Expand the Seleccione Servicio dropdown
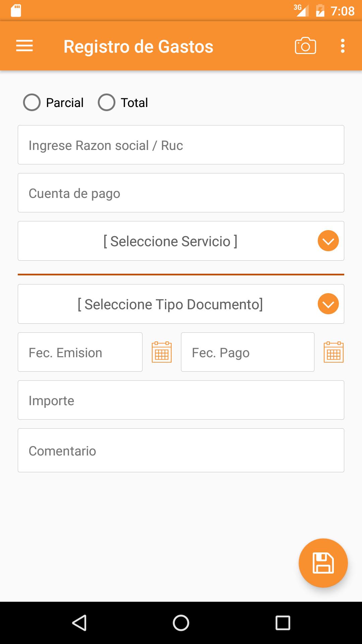Image resolution: width=362 pixels, height=644 pixels. pos(170,241)
